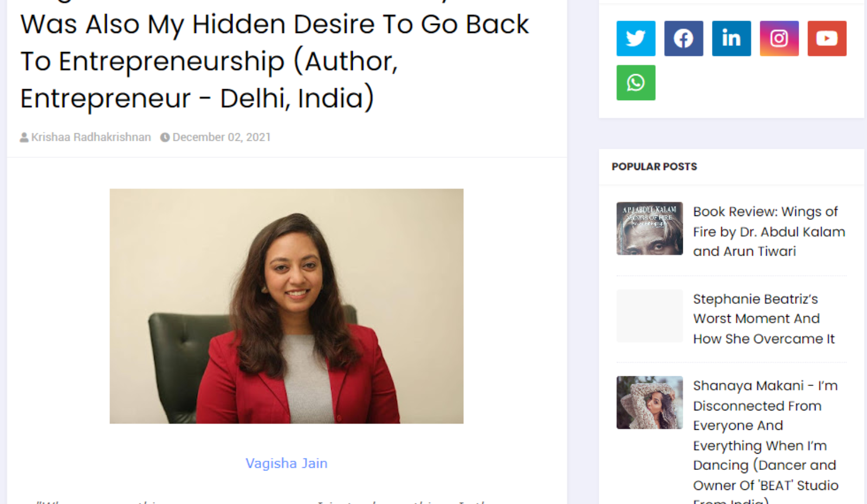This screenshot has height=504, width=867.
Task: Click the Wings of Fire thumbnail
Action: tap(649, 228)
